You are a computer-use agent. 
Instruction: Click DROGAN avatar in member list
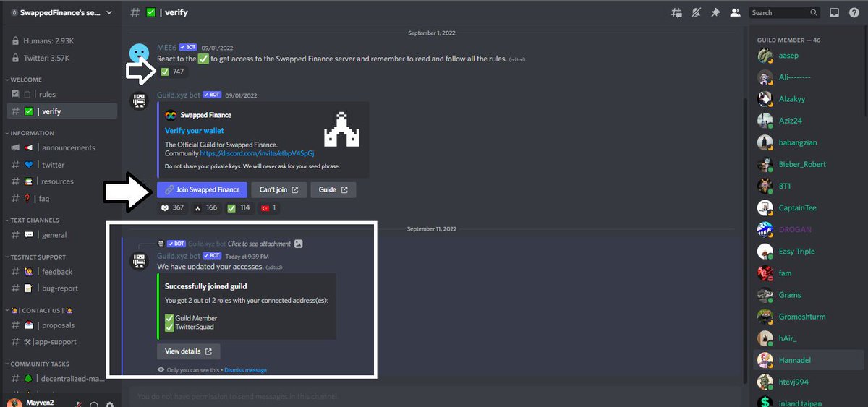[x=765, y=229]
